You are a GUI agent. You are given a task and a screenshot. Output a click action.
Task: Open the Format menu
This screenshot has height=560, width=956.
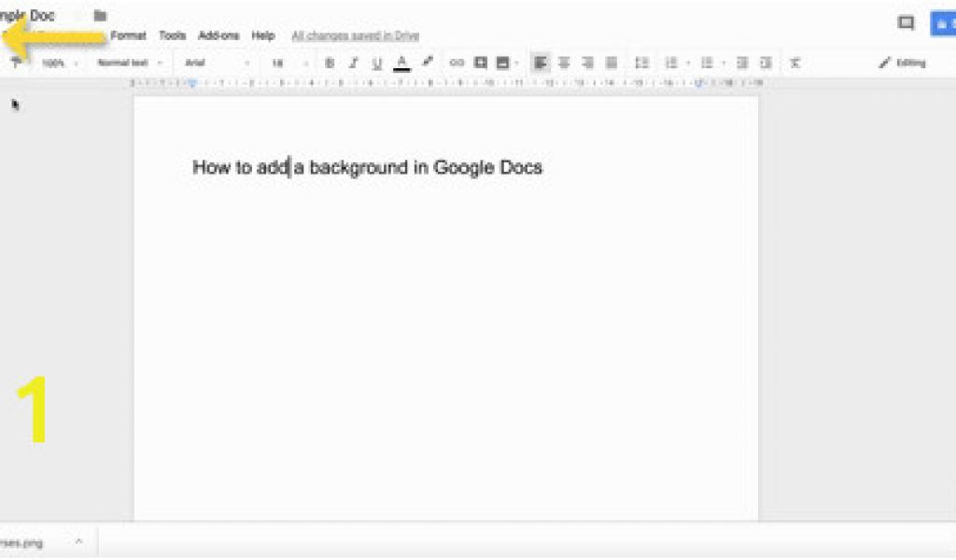[x=128, y=35]
